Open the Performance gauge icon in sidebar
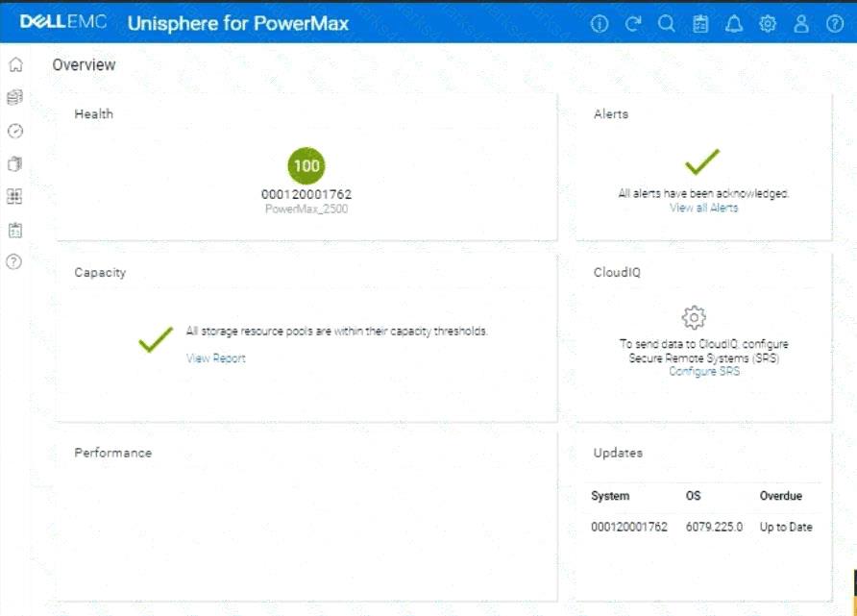This screenshot has height=616, width=857. 14,131
